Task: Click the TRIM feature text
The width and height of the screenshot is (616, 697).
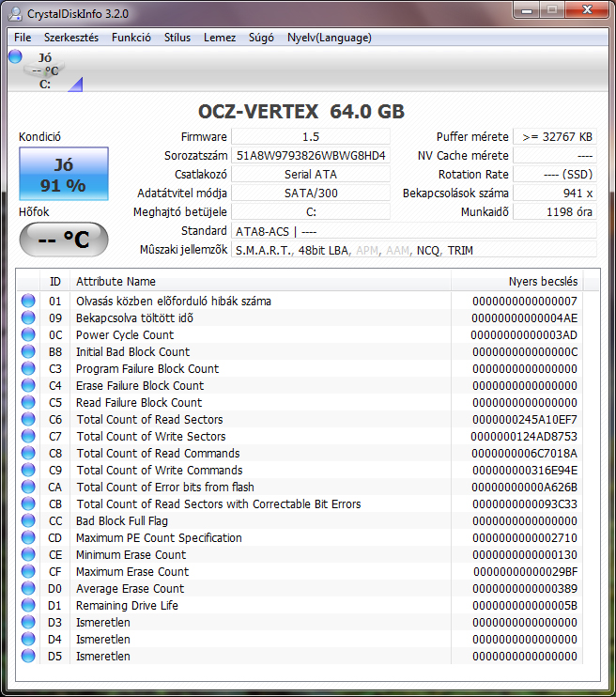Action: 460,250
